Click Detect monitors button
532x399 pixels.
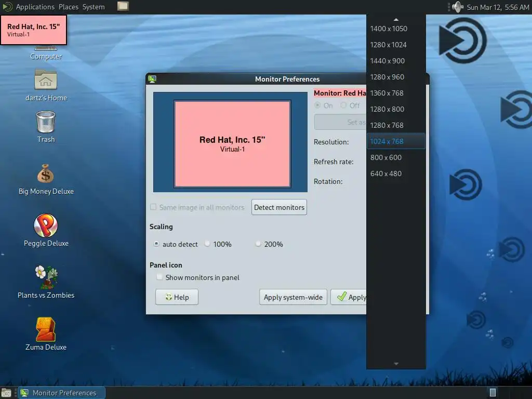tap(279, 207)
